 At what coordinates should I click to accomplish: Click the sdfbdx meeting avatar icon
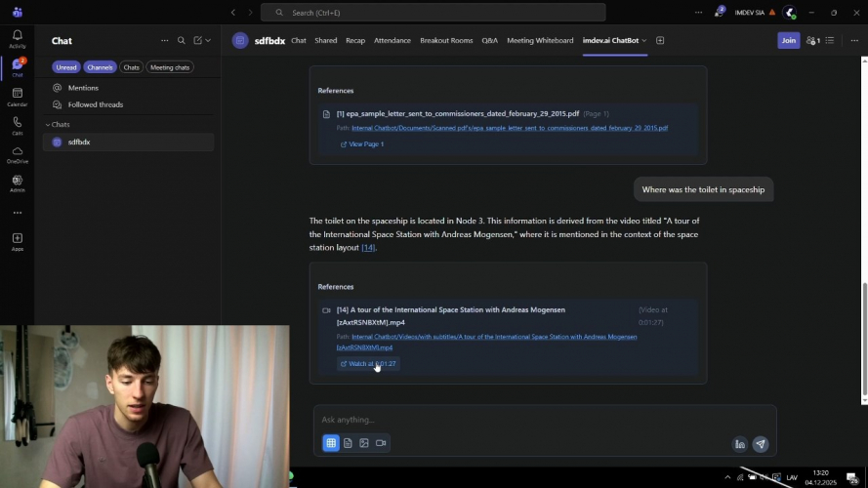[240, 40]
